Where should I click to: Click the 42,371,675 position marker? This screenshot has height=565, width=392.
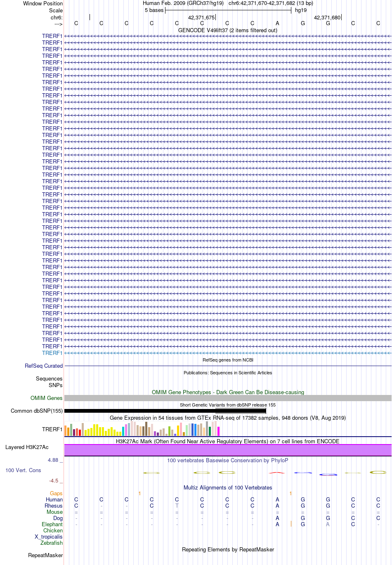pos(201,18)
